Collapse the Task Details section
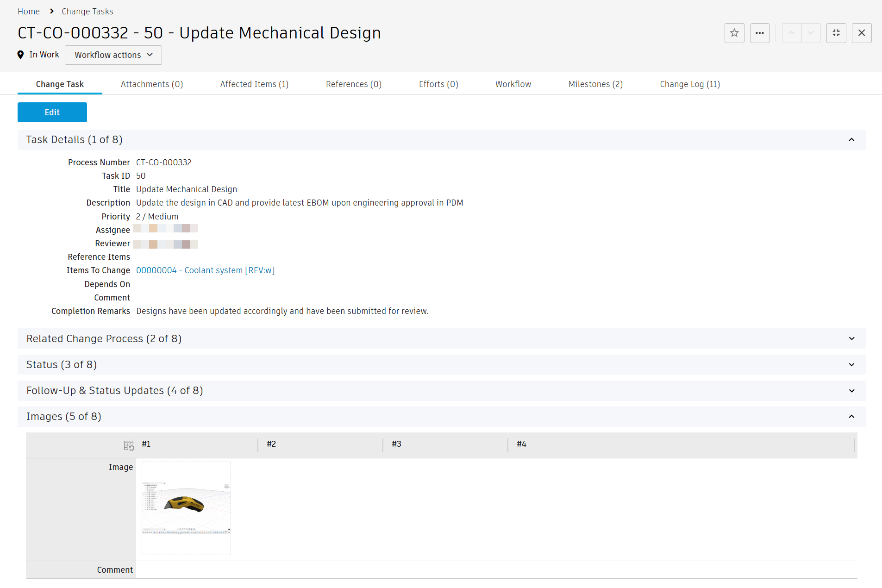This screenshot has width=882, height=588. [851, 140]
